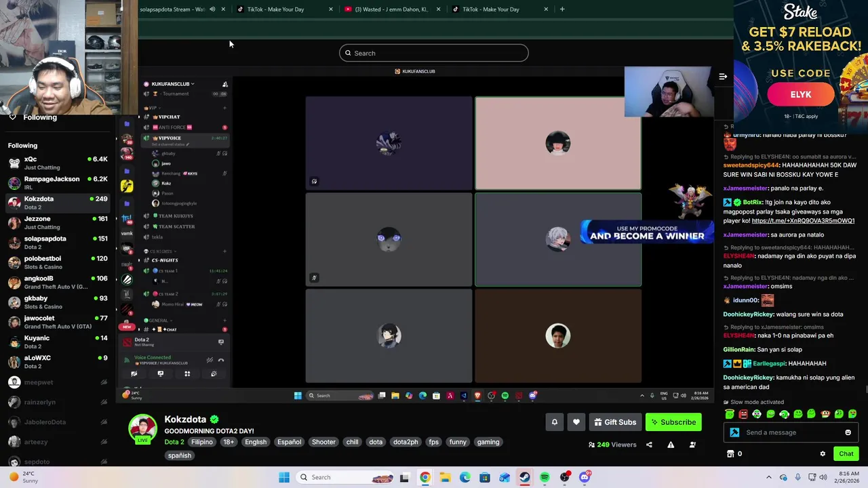Viewport: 868px width, 488px height.
Task: Open TEAM SCATTER voice channel in stream
Action: tap(176, 226)
